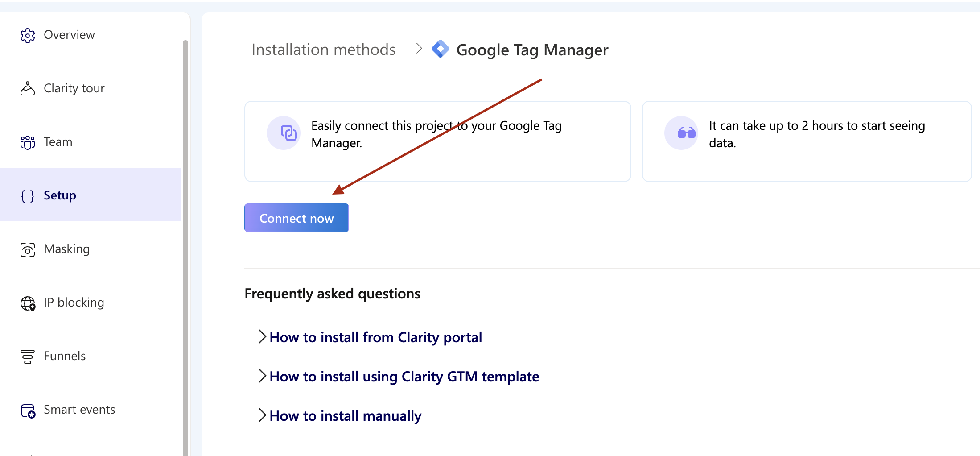Click the linked-squares connect icon
The image size is (980, 456).
pyautogui.click(x=288, y=133)
